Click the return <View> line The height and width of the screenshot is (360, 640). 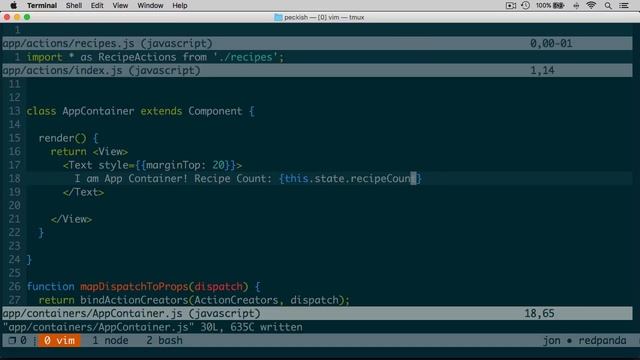(x=89, y=151)
